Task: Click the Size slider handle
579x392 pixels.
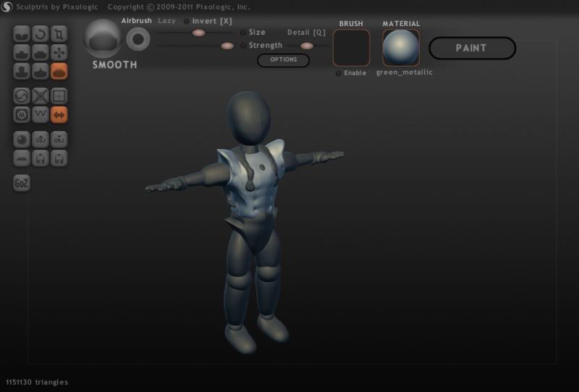Action: [198, 33]
